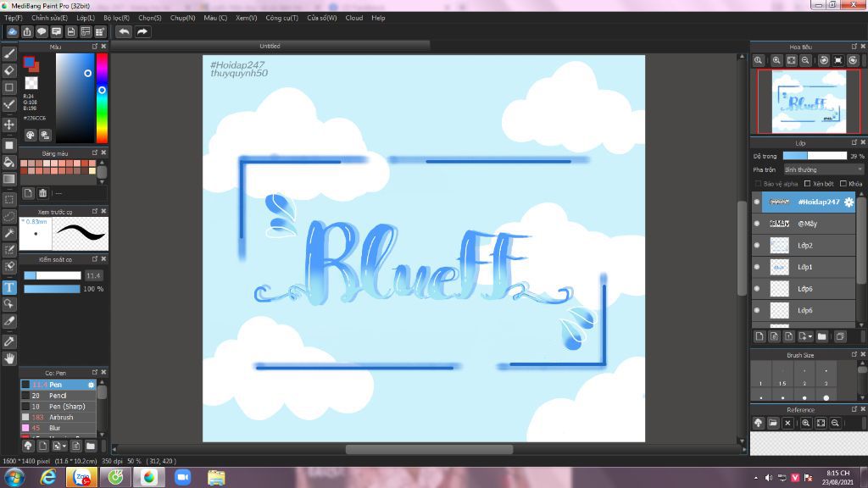The width and height of the screenshot is (868, 488).
Task: Open settings gear for #Hoidap247 layer
Action: coord(849,202)
